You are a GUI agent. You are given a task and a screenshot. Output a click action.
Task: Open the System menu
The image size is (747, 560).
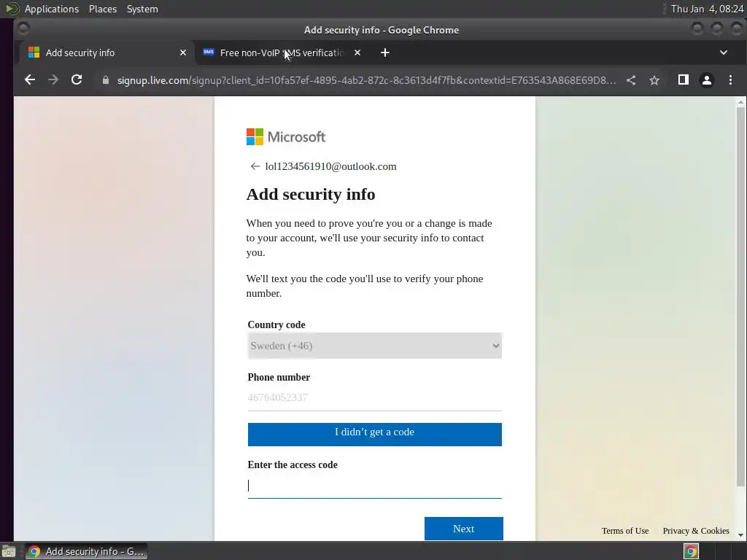point(142,9)
